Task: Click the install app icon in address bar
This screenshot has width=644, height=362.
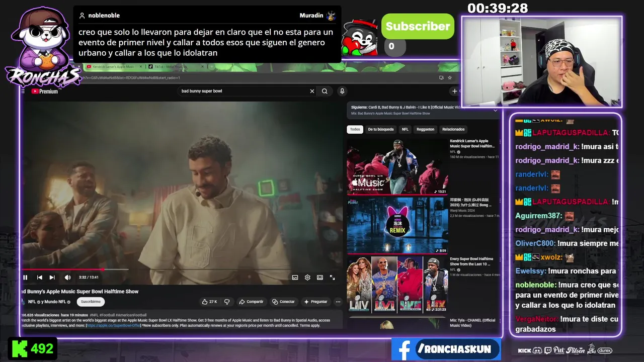Action: click(x=441, y=77)
